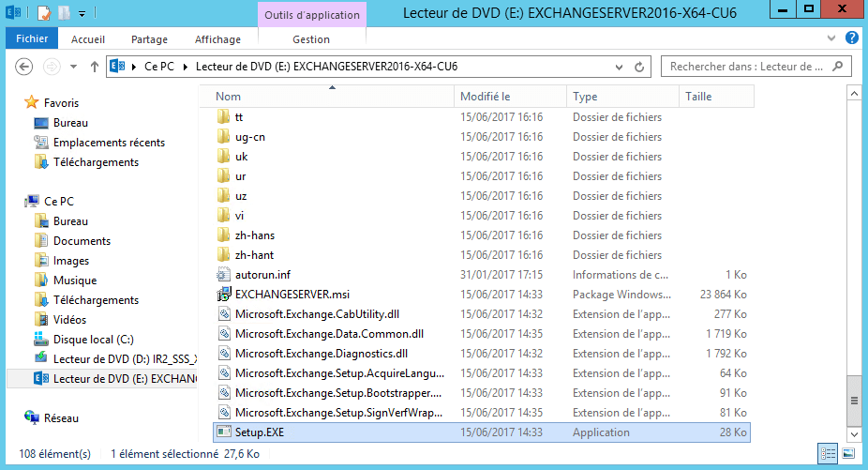
Task: Click the EXCHANGESERVER.msi installer icon
Action: click(x=224, y=295)
